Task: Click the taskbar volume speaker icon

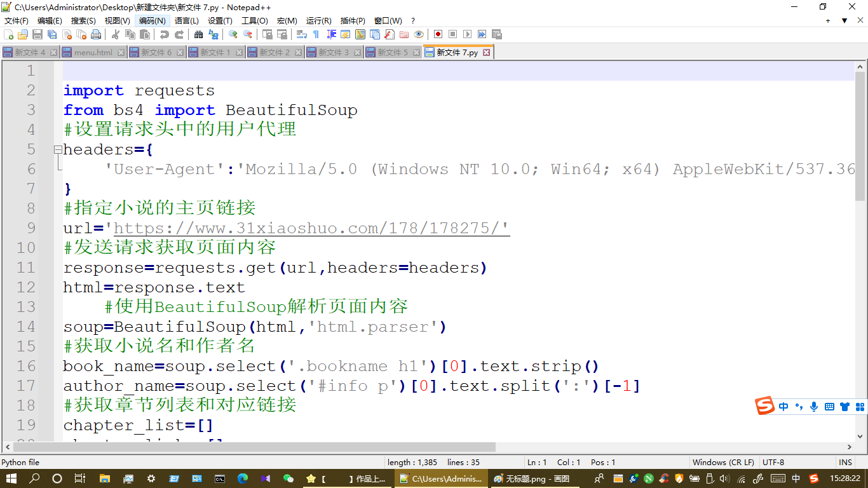Action: click(x=725, y=478)
